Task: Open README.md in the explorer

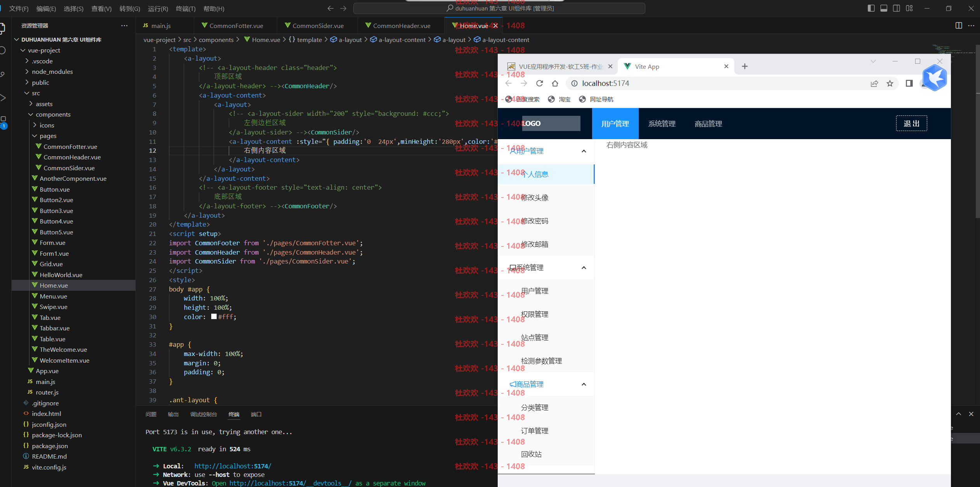Action: click(49, 456)
